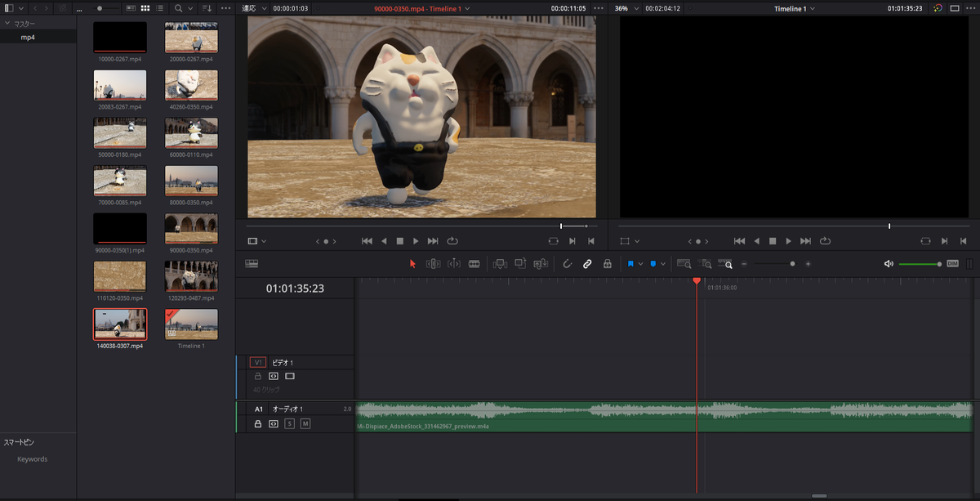Click the blue Flag icon
The image size is (980, 501).
tap(631, 264)
